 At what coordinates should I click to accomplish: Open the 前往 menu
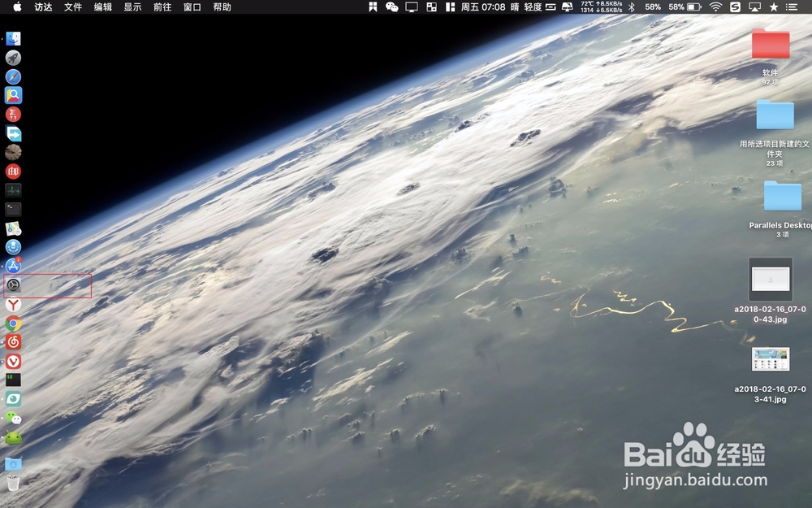click(162, 7)
